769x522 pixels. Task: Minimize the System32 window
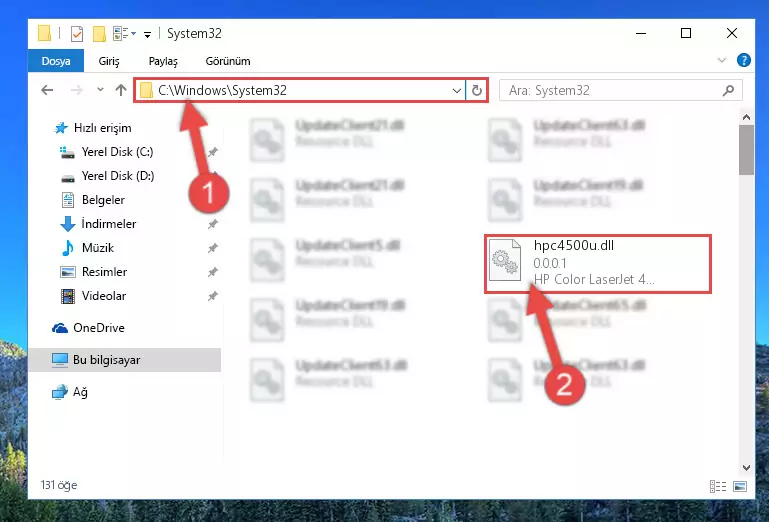[x=641, y=33]
